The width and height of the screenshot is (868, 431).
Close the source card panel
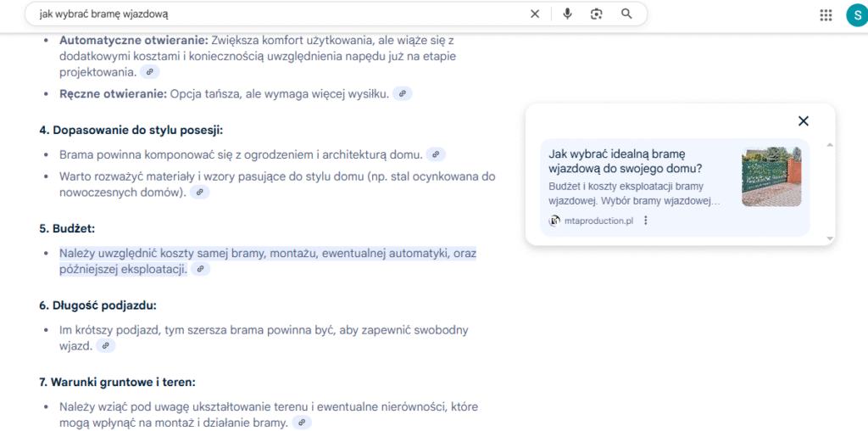[804, 121]
